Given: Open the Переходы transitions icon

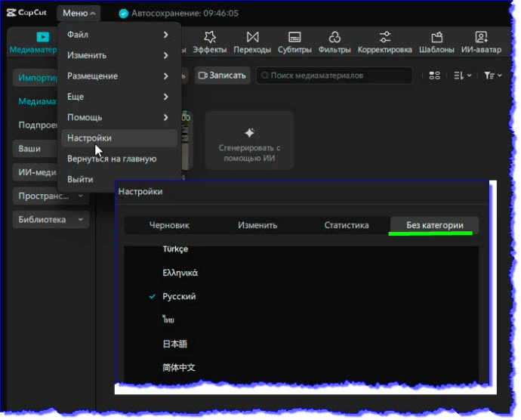Looking at the screenshot, I should pos(253,37).
